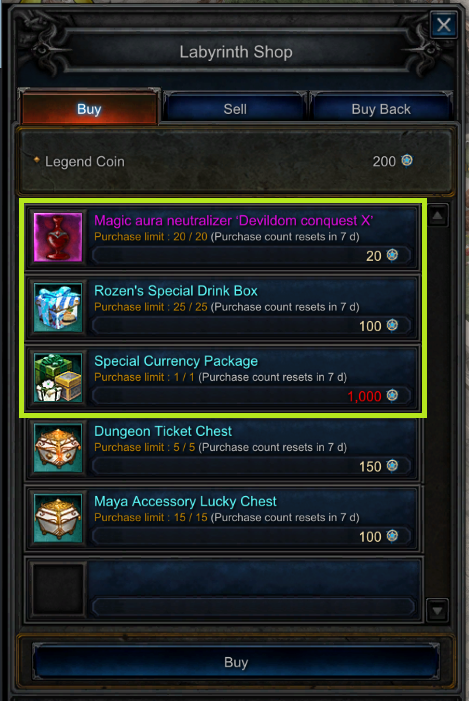This screenshot has width=469, height=701.
Task: Switch to the Sell tab
Action: (x=235, y=109)
